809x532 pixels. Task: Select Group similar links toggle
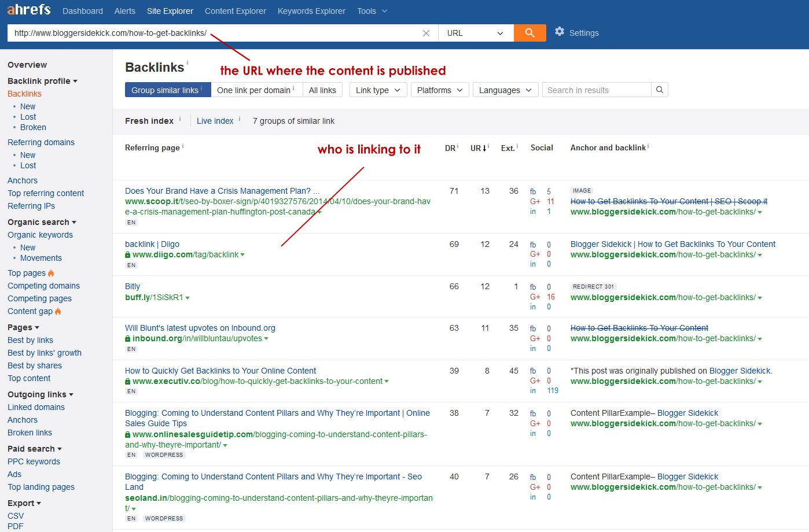(168, 90)
